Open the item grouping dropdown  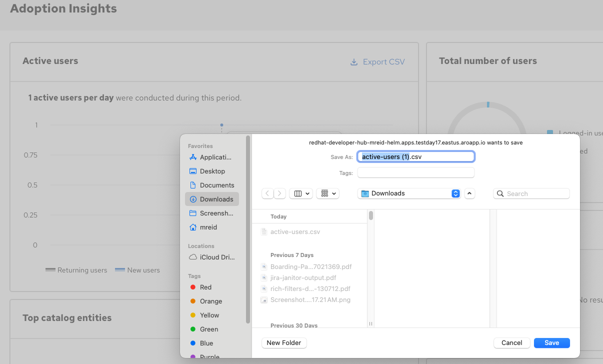pos(328,193)
